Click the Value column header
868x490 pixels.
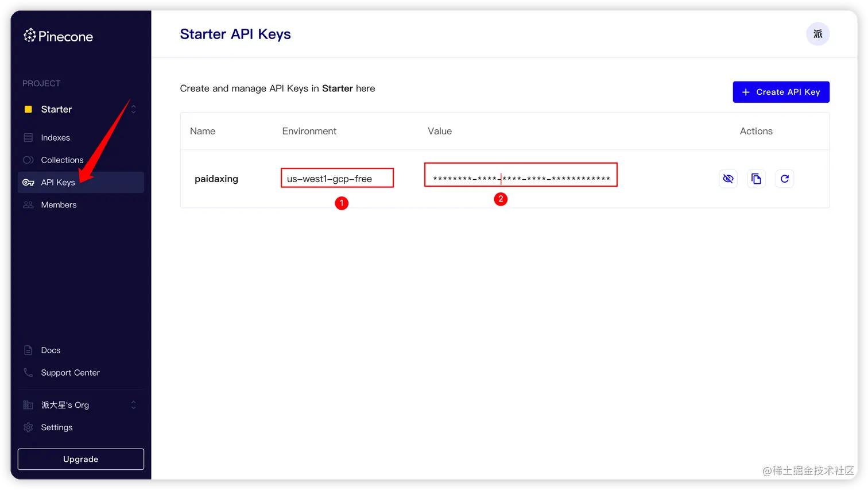coord(440,132)
